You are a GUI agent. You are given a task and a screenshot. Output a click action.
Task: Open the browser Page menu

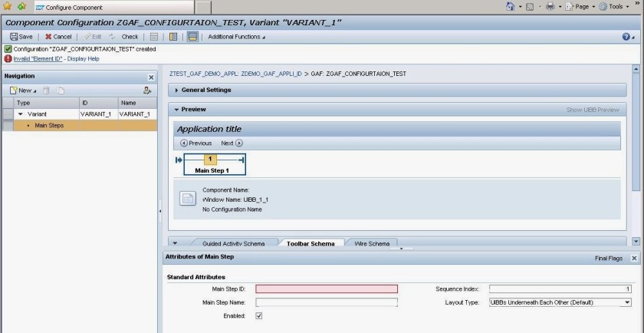click(580, 7)
